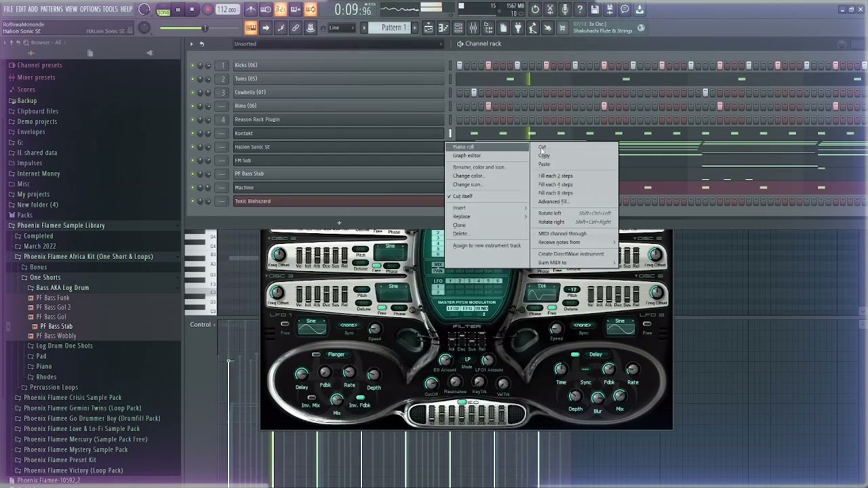Click the first Kicks step button
This screenshot has height=488, width=868.
tap(459, 65)
